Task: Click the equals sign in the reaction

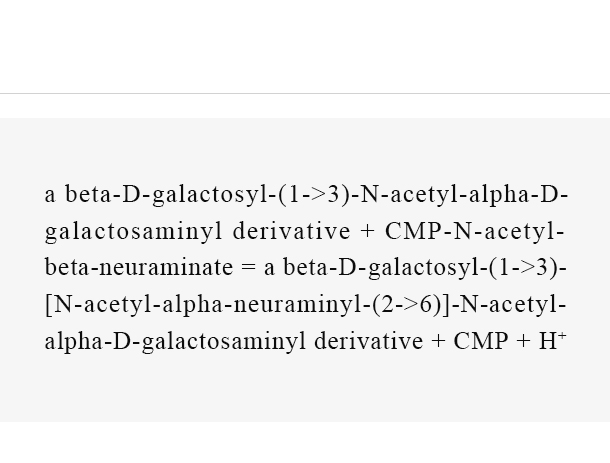Action: [248, 268]
